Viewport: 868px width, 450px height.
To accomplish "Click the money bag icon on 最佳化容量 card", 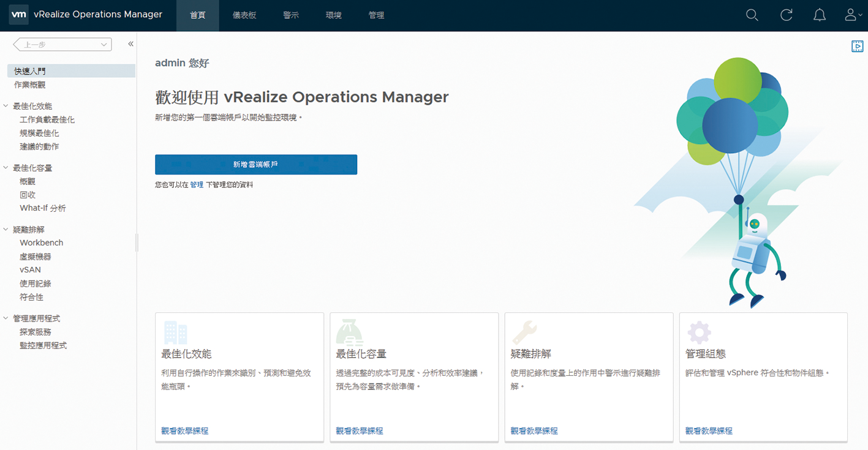I will tap(350, 332).
